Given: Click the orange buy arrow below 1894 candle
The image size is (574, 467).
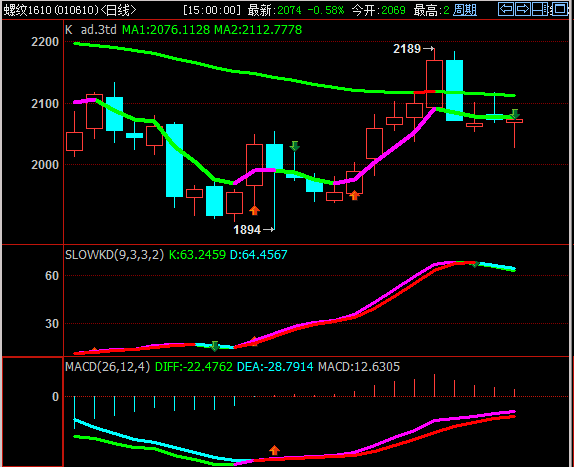Looking at the screenshot, I should tap(254, 210).
